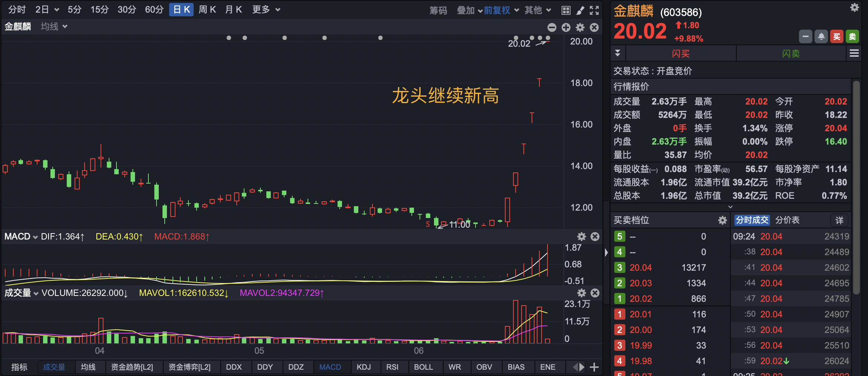This screenshot has height=376, width=868.
Task: Select the 周K weekly candlestick tab
Action: [207, 10]
